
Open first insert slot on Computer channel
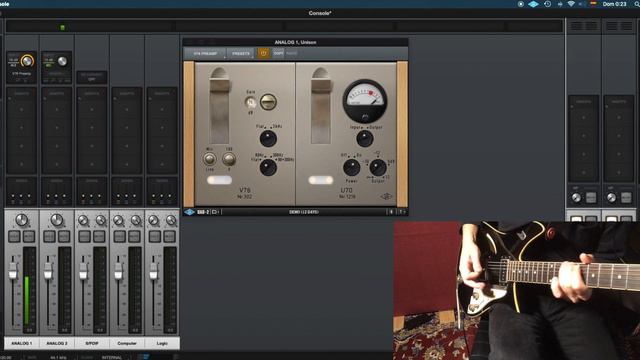tap(127, 109)
